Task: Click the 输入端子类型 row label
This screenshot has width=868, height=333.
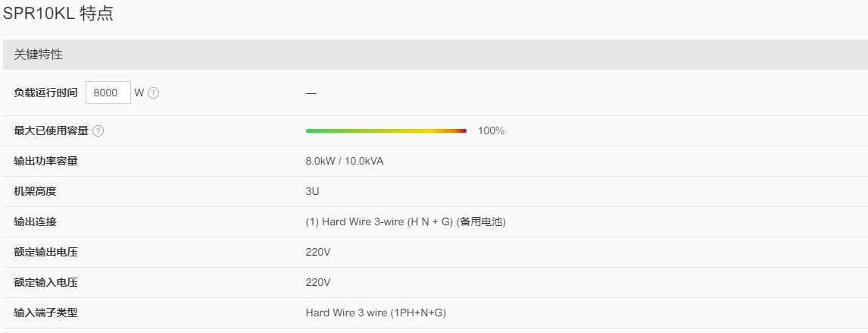Action: click(x=45, y=313)
